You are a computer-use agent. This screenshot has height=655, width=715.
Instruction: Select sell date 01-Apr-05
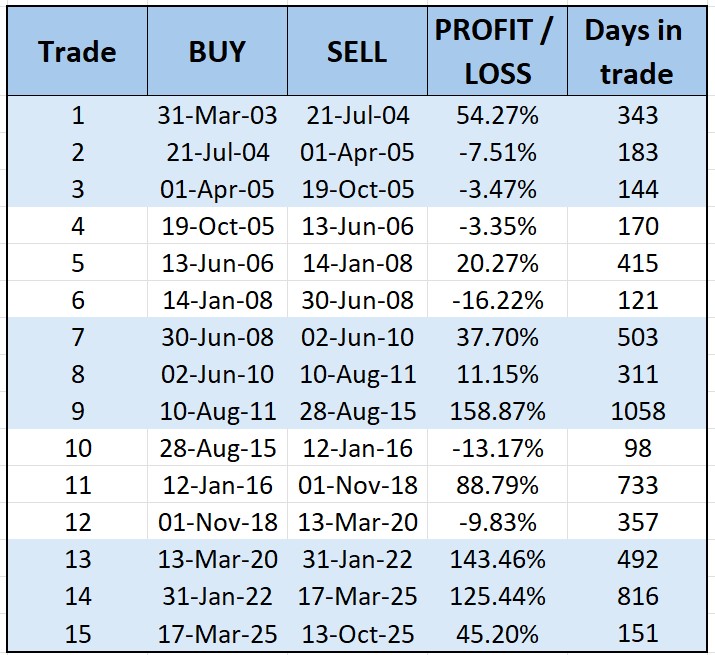[x=355, y=152]
